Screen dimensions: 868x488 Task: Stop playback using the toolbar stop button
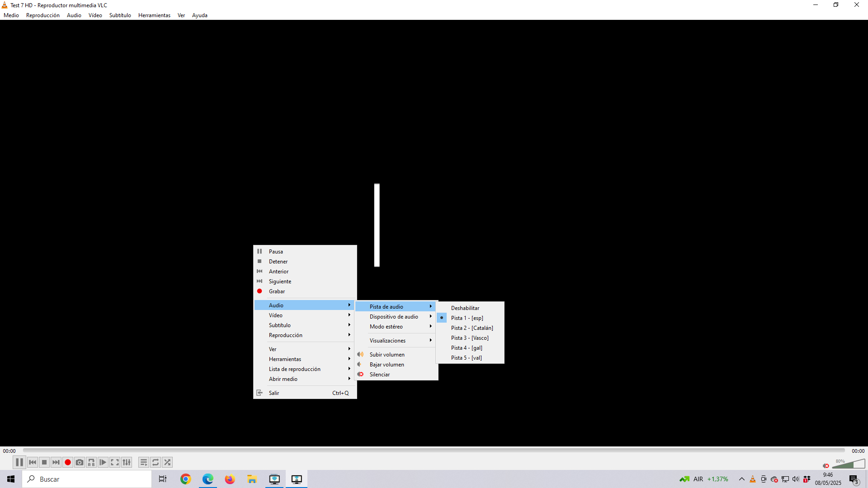click(44, 462)
